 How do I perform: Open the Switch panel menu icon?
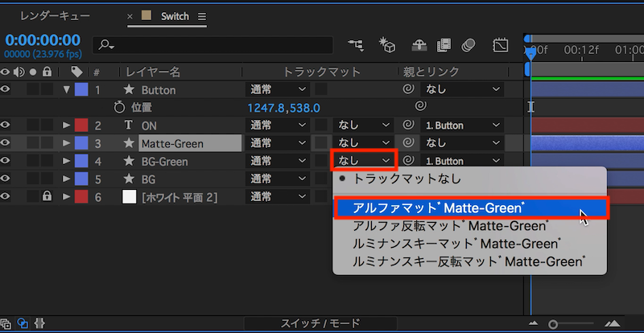pyautogui.click(x=202, y=16)
